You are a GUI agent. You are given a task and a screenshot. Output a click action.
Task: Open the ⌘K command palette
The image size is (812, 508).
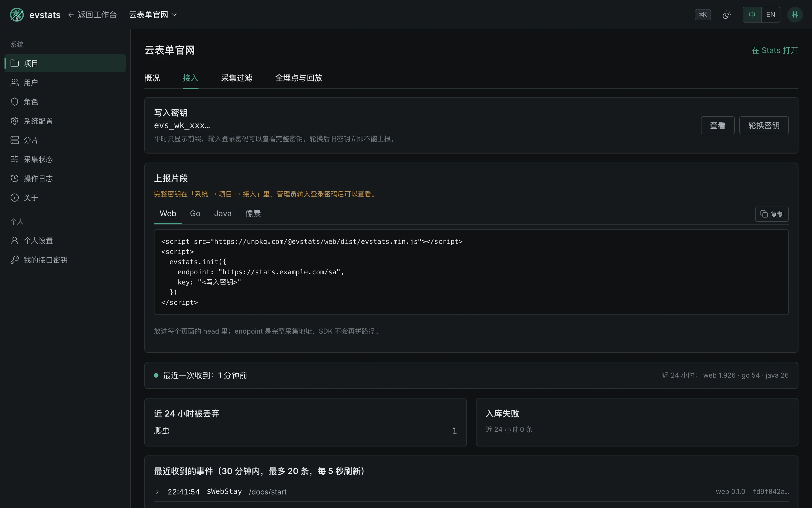(x=703, y=15)
